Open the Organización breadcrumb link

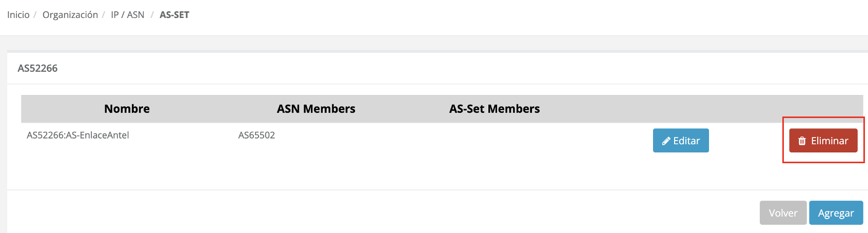70,15
